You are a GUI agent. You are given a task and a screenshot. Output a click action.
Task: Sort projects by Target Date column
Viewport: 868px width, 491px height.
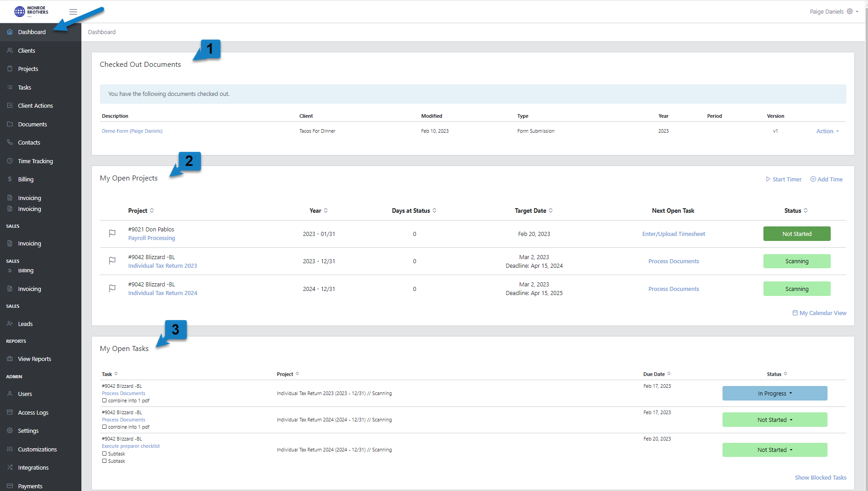pyautogui.click(x=534, y=210)
